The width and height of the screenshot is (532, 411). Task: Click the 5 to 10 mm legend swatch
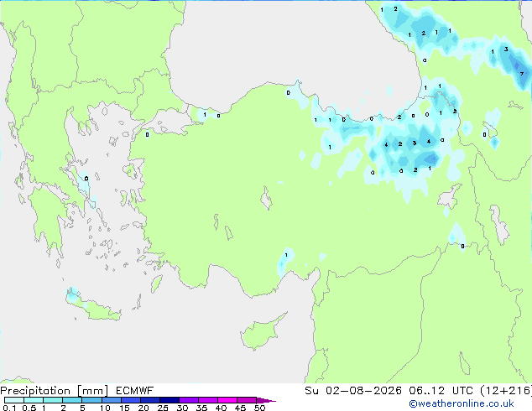pos(91,400)
